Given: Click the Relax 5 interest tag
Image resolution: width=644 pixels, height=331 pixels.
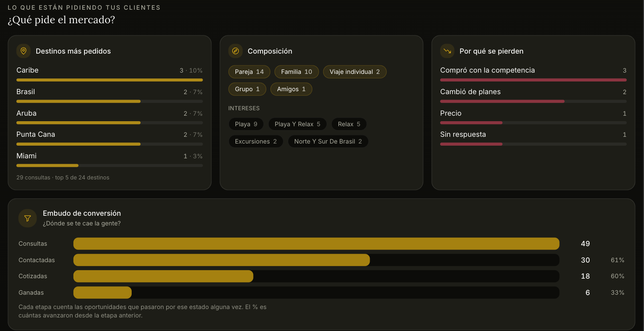Looking at the screenshot, I should tap(349, 124).
